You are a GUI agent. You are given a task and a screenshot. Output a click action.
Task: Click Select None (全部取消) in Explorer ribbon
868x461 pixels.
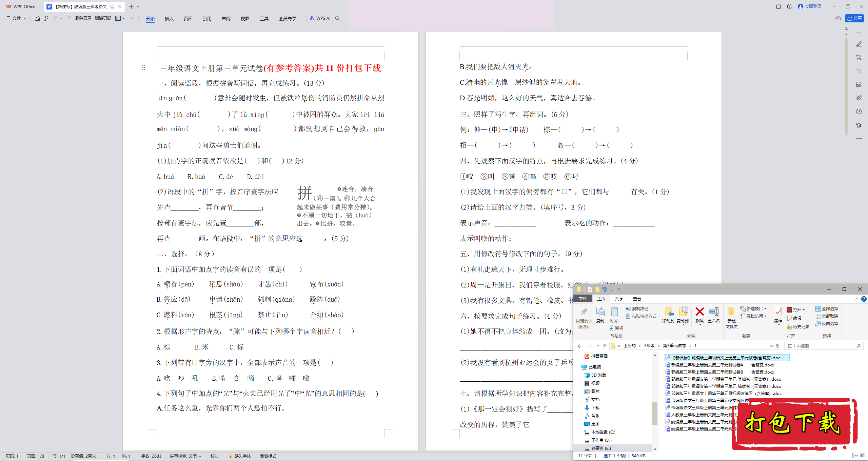[827, 316]
